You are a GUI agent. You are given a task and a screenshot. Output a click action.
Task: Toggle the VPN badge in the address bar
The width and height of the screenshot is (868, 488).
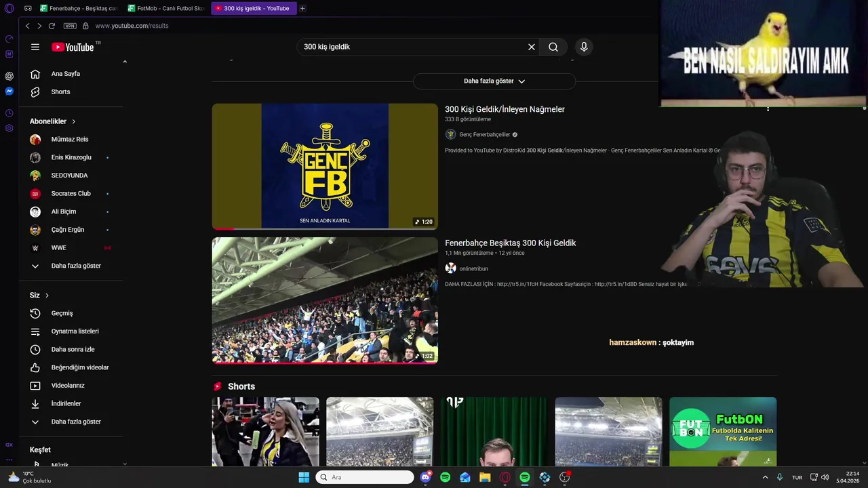[70, 26]
